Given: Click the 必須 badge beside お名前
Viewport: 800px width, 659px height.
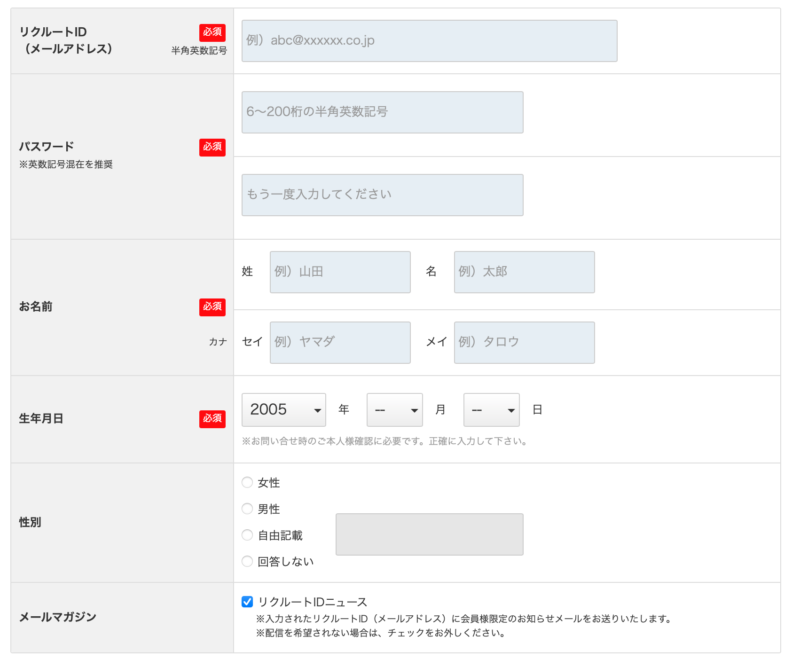Looking at the screenshot, I should tap(212, 307).
